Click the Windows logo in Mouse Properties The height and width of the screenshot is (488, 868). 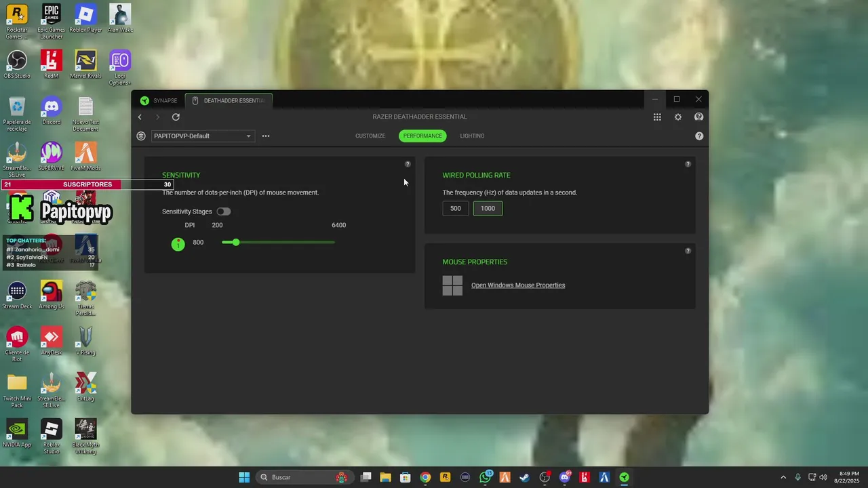(452, 285)
